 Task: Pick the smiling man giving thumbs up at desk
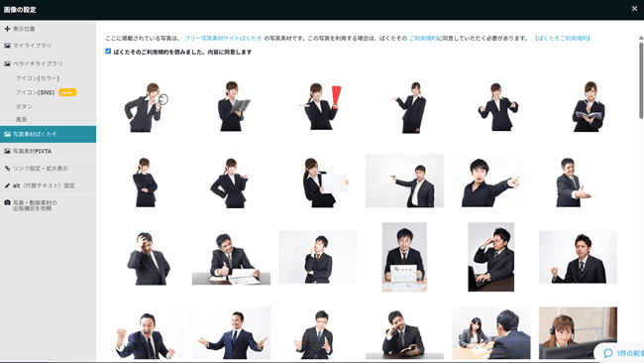point(231,258)
